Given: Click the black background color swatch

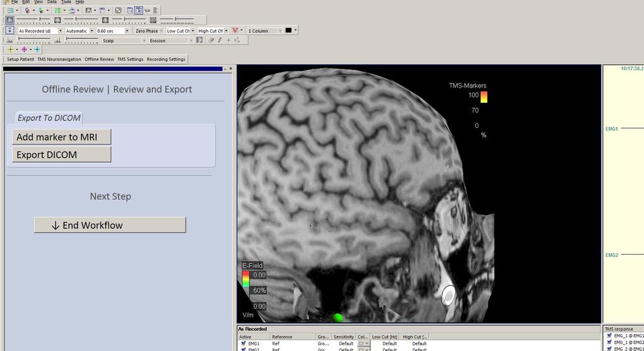Looking at the screenshot, I should click(288, 30).
